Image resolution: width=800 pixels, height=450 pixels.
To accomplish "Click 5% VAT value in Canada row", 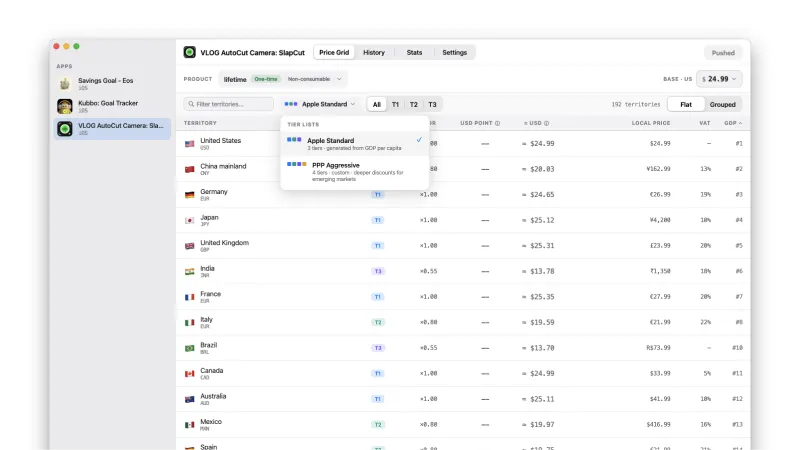I will point(707,373).
